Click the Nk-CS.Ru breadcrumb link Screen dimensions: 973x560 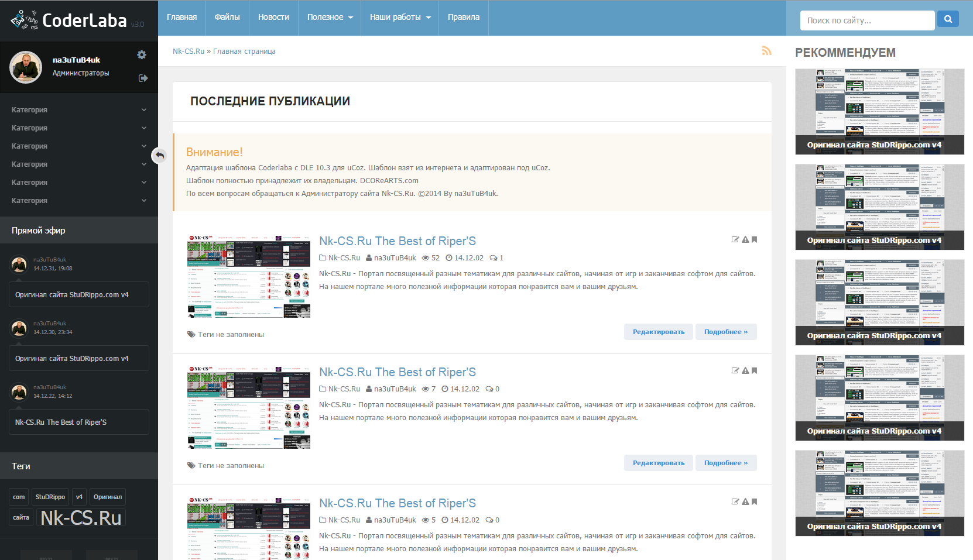(x=189, y=51)
